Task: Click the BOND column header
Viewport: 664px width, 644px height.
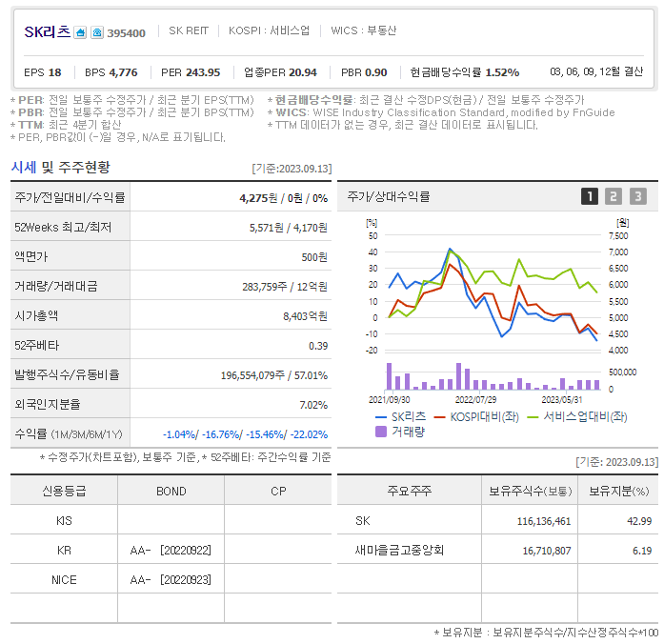Action: [x=171, y=492]
